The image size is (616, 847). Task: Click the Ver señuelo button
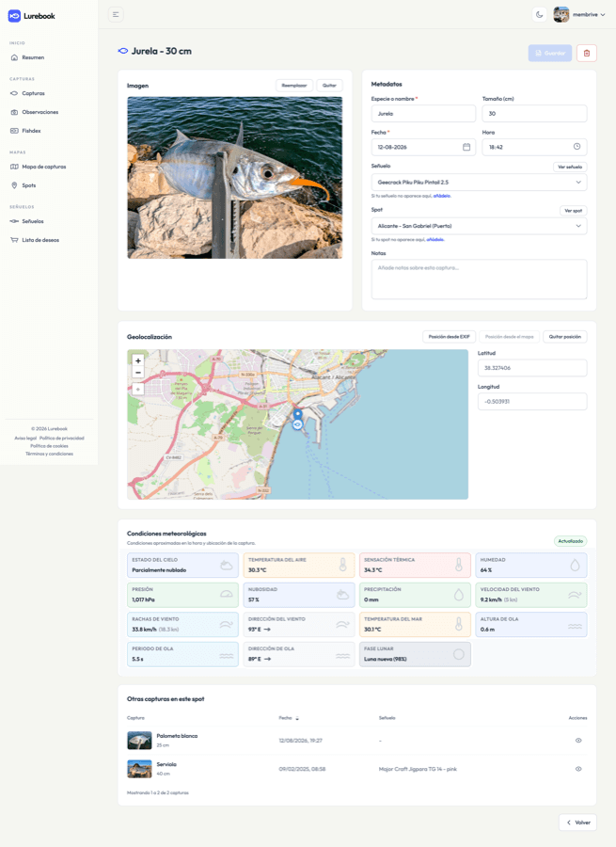click(x=570, y=167)
